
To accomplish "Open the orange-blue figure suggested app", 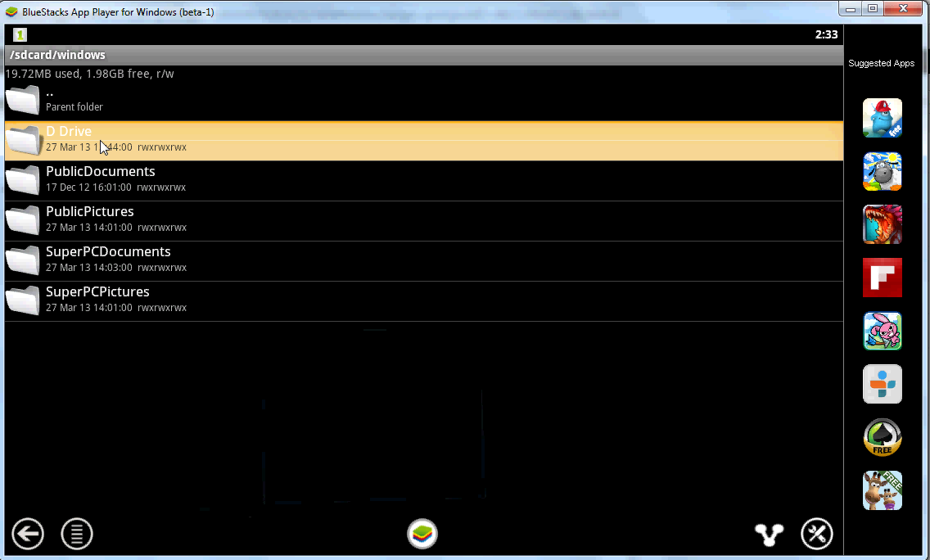I will [883, 384].
